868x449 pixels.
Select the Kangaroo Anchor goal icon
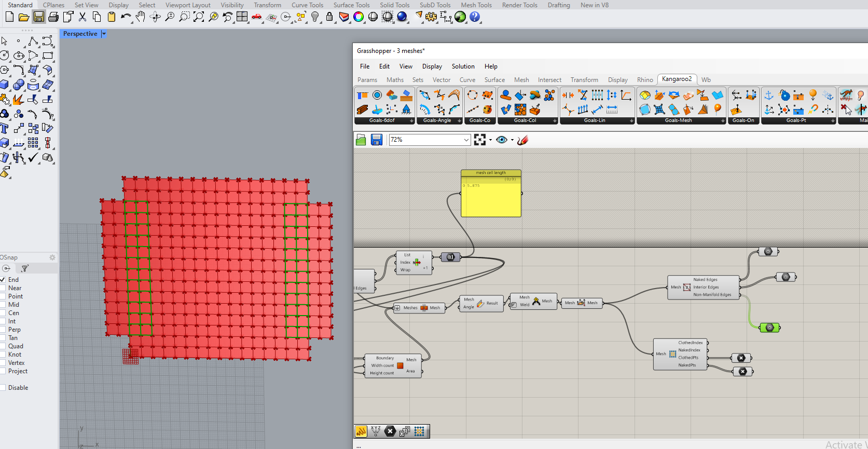point(769,96)
